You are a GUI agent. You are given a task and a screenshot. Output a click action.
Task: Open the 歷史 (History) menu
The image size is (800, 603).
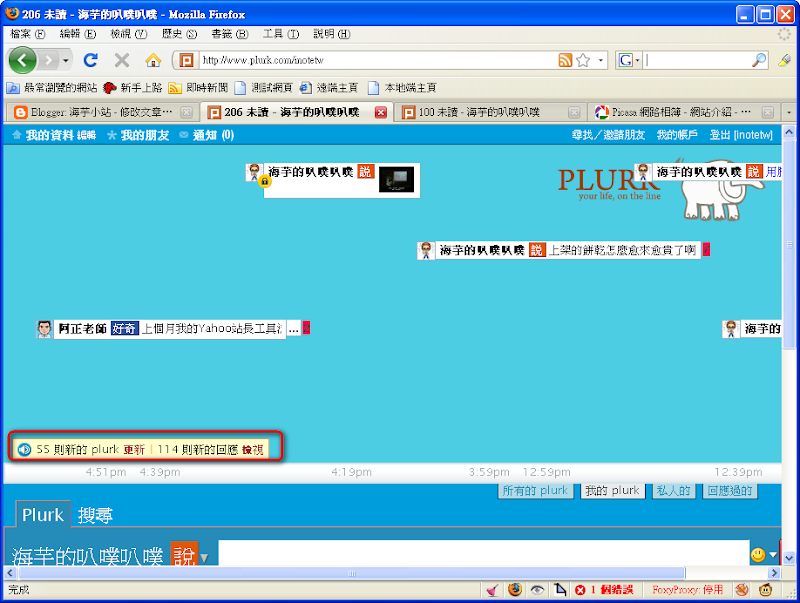pos(179,34)
